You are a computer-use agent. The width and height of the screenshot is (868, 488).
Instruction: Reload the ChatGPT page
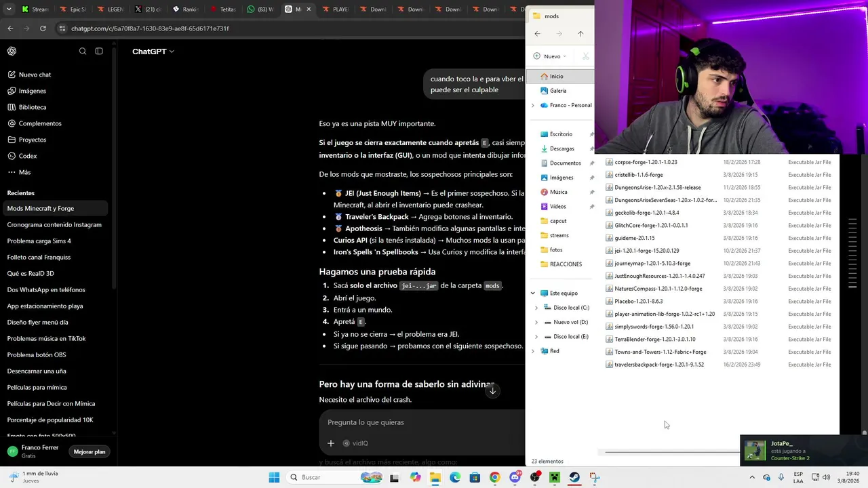click(43, 28)
